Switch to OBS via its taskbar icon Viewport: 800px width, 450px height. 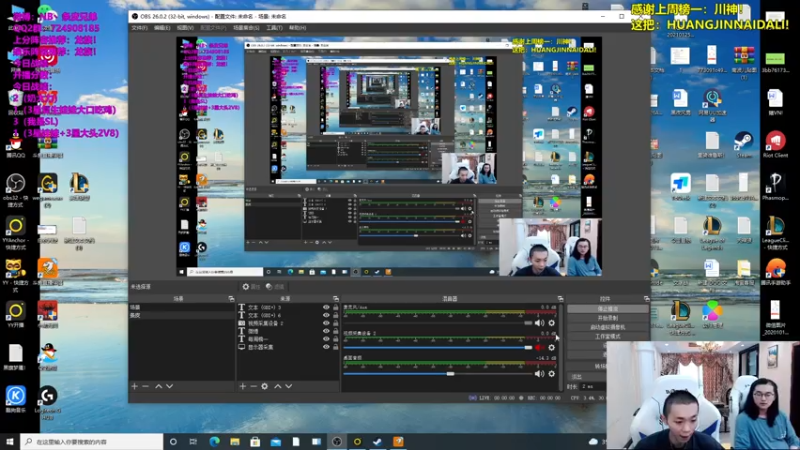[x=337, y=441]
